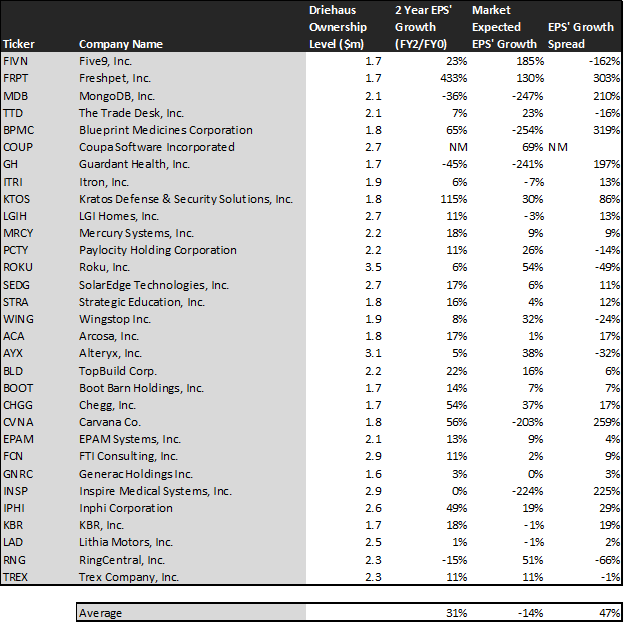Click Carvana Co. 259% spread cell
Image resolution: width=624 pixels, height=623 pixels.
pos(606,422)
